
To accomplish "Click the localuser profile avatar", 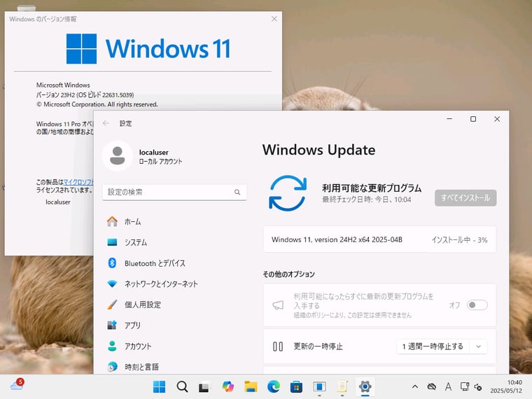I will click(118, 155).
